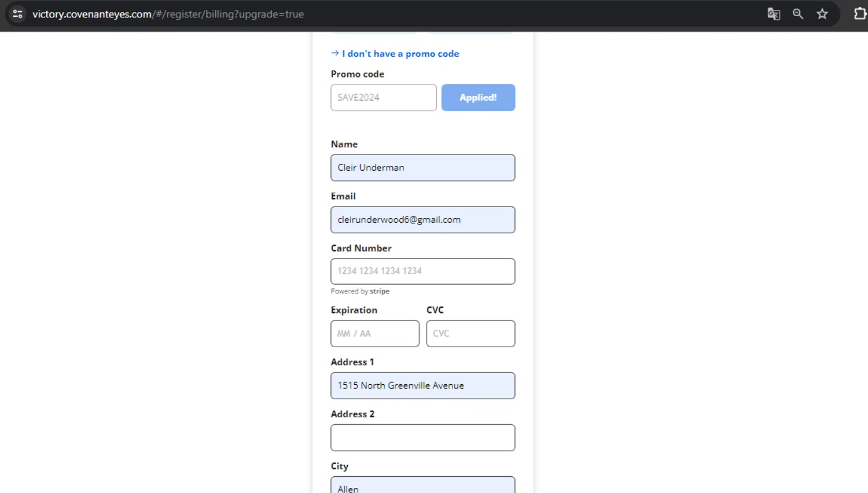Viewport: 868px width, 493px height.
Task: Focus the Expiration date field
Action: coord(374,334)
